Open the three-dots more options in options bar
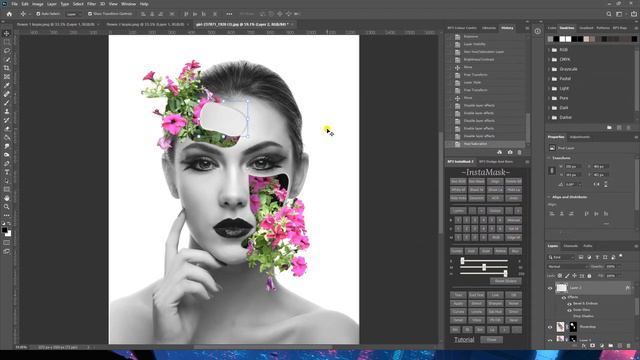The width and height of the screenshot is (640, 360). point(229,14)
